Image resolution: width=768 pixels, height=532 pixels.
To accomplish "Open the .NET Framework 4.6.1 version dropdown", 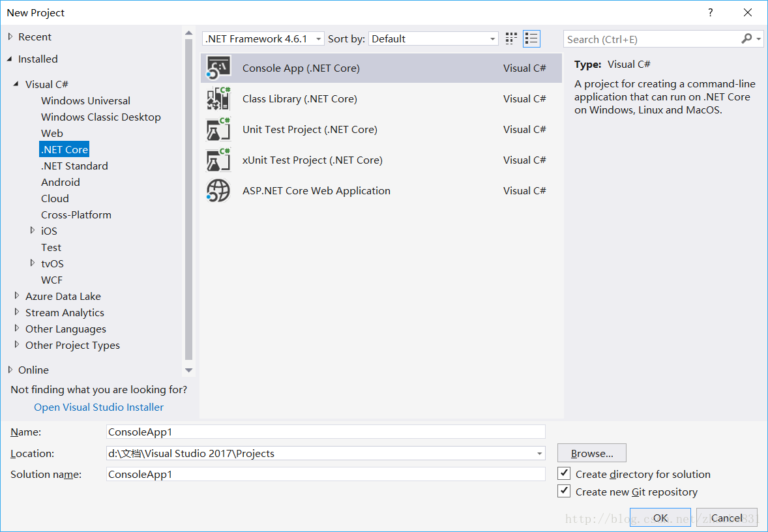I will point(263,38).
